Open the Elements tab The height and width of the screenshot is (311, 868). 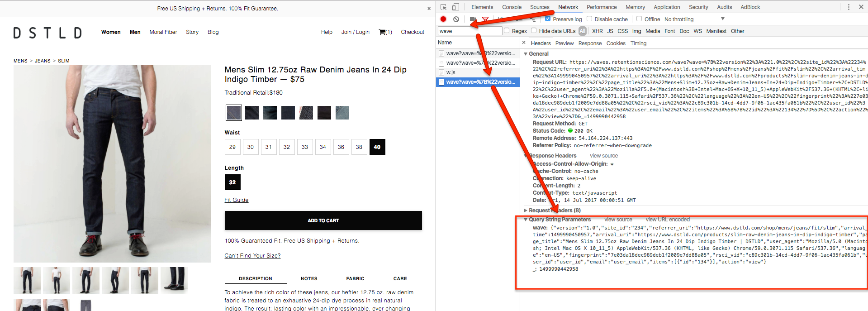click(x=482, y=7)
